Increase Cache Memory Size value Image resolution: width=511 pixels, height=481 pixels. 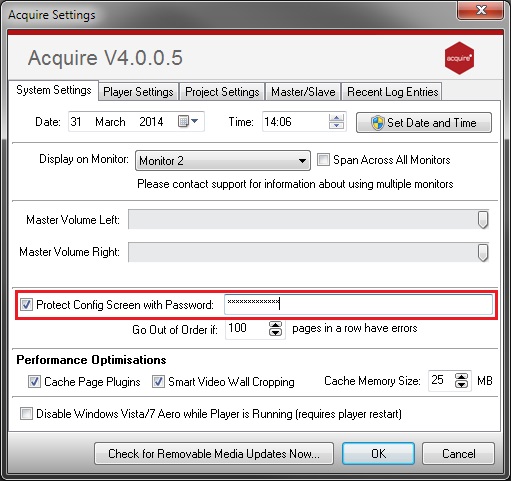(x=461, y=377)
